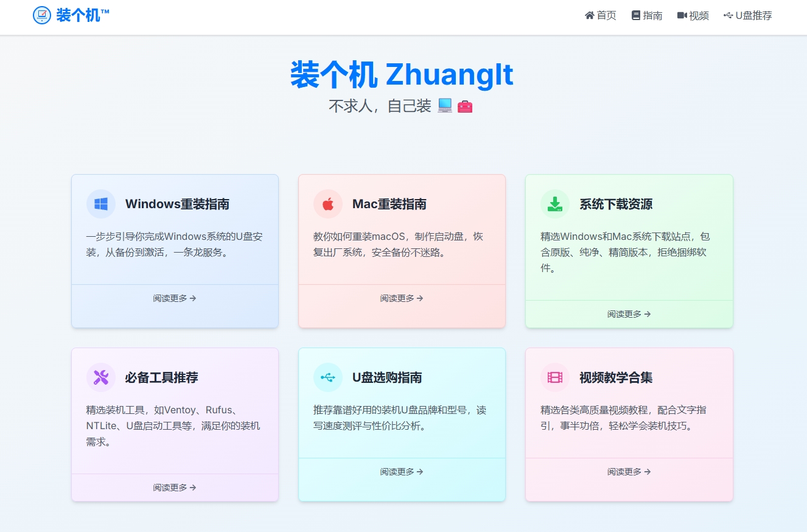Open 阅读更多 under U盘选购指南
Viewport: 807px width, 532px height.
(402, 471)
